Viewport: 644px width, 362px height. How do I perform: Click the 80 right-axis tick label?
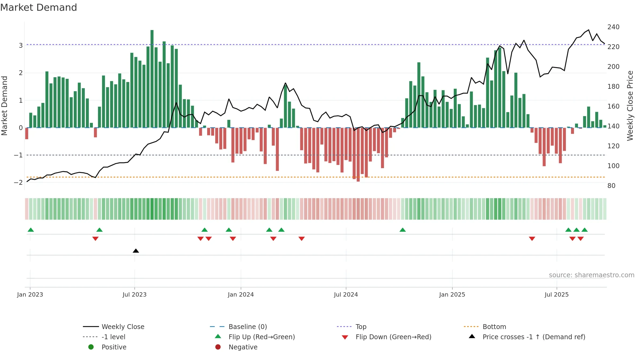611,186
